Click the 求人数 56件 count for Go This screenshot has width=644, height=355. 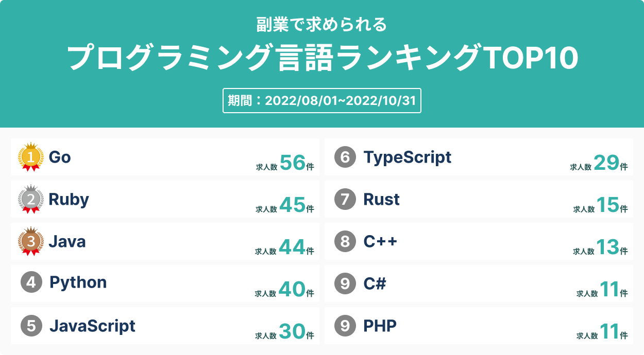tap(285, 163)
